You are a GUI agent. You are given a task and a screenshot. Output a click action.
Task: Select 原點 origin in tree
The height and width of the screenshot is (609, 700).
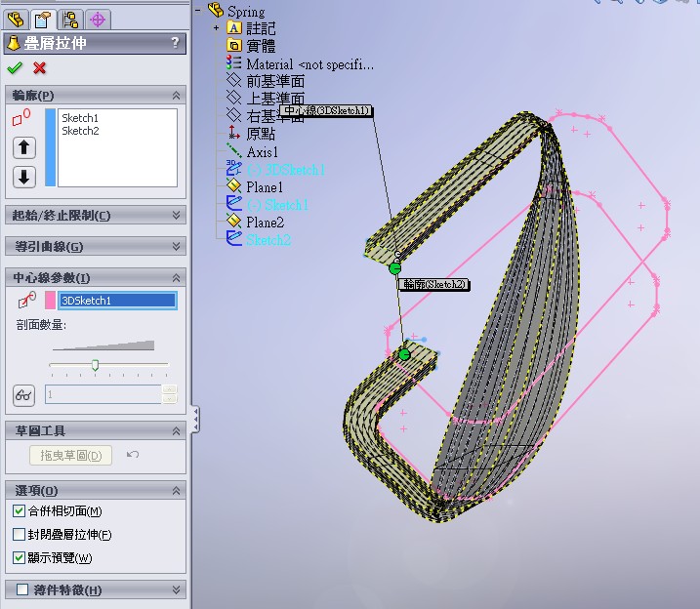click(x=261, y=134)
